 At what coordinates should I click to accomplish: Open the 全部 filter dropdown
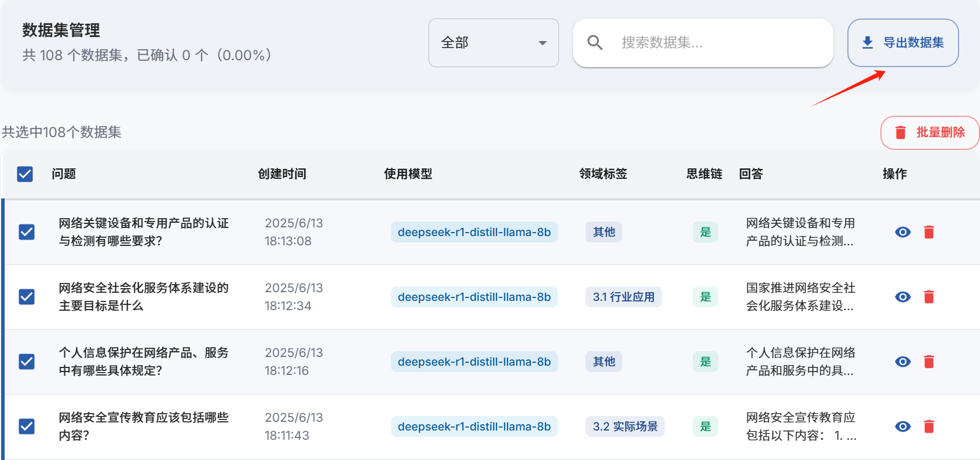coord(493,43)
